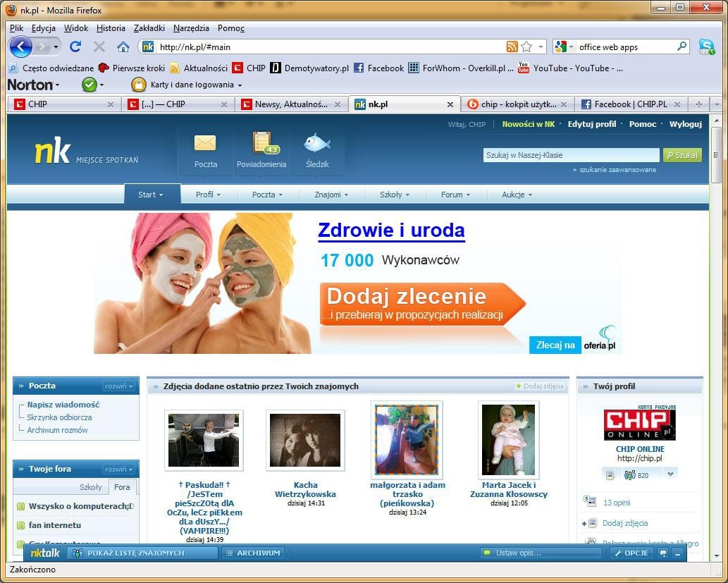Open Kacha Wietrzykowska photo thumbnail
Viewport: 728px width, 583px height.
pyautogui.click(x=305, y=440)
